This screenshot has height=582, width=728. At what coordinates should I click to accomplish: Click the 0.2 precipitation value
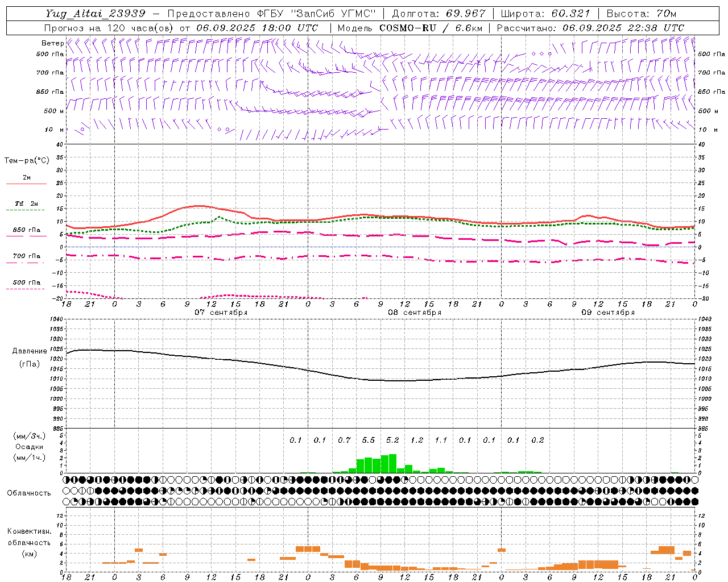(537, 440)
